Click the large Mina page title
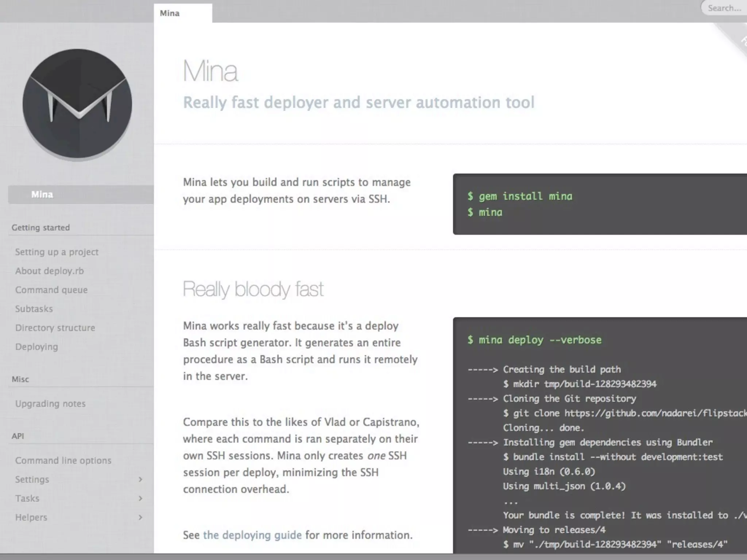The image size is (747, 560). click(210, 71)
